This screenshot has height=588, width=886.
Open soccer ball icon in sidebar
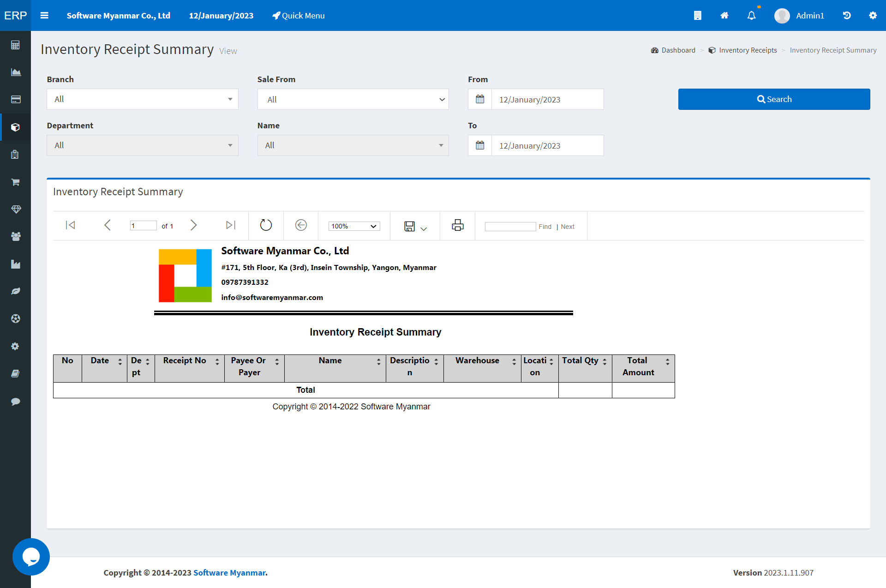(15, 318)
